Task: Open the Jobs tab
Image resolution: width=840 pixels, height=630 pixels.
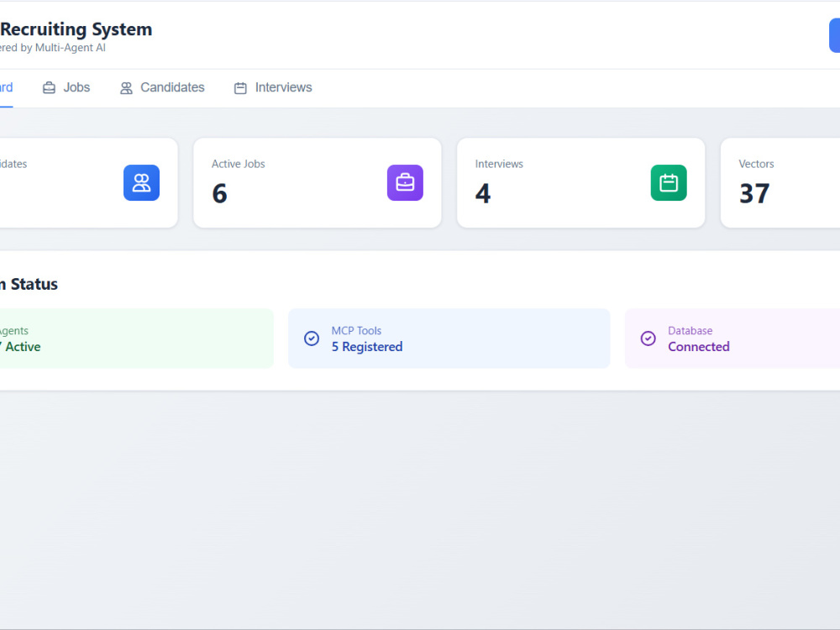Action: point(66,88)
